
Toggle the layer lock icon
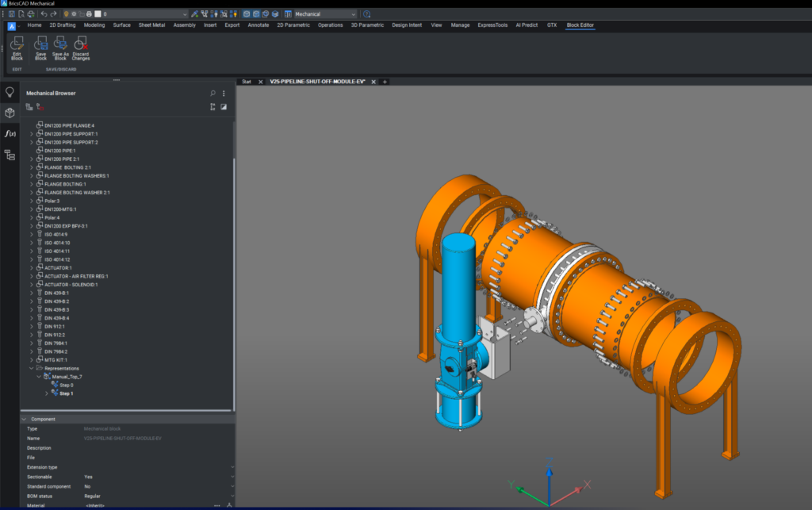click(82, 14)
